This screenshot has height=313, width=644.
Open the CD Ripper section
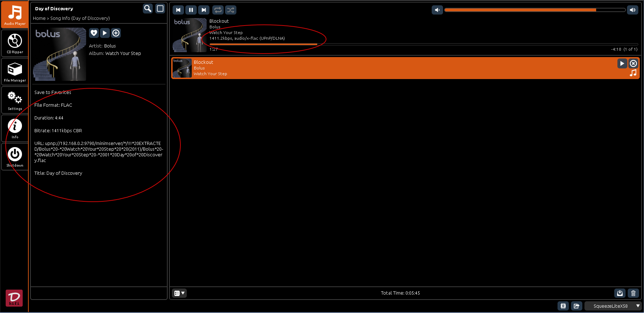pyautogui.click(x=15, y=43)
